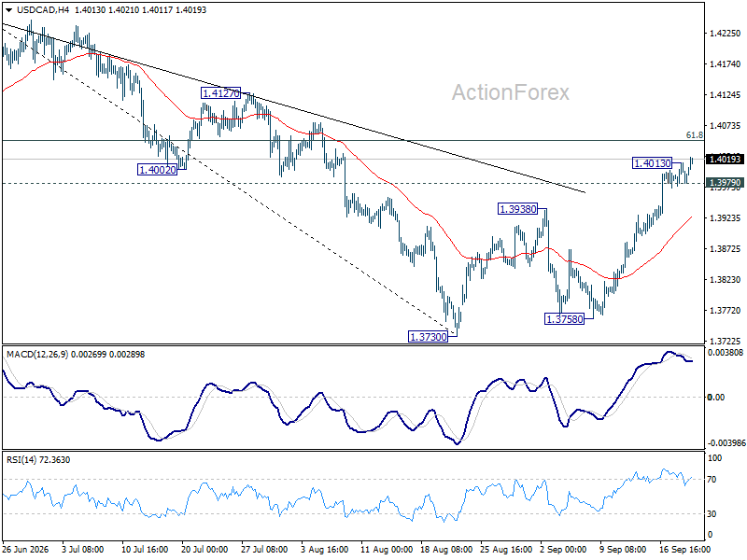747x560 pixels.
Task: Click the 1.39790 dashed level price tag
Action: tap(726, 183)
